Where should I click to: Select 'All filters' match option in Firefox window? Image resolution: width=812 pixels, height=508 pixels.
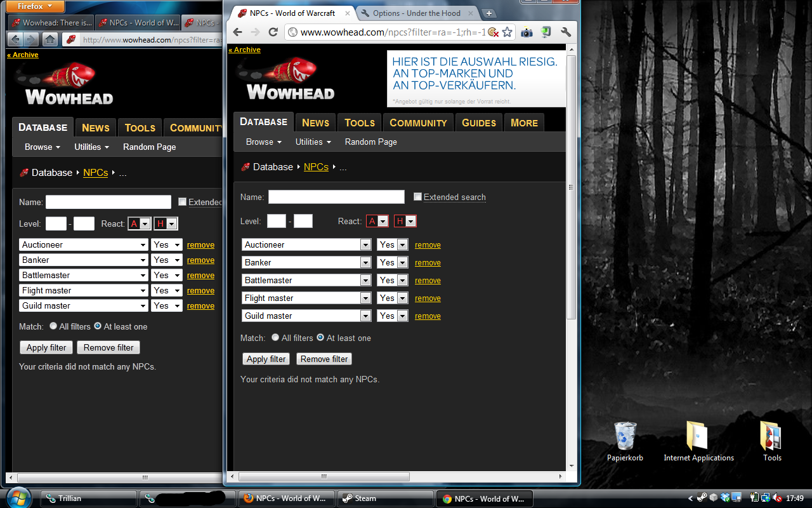[x=53, y=326]
